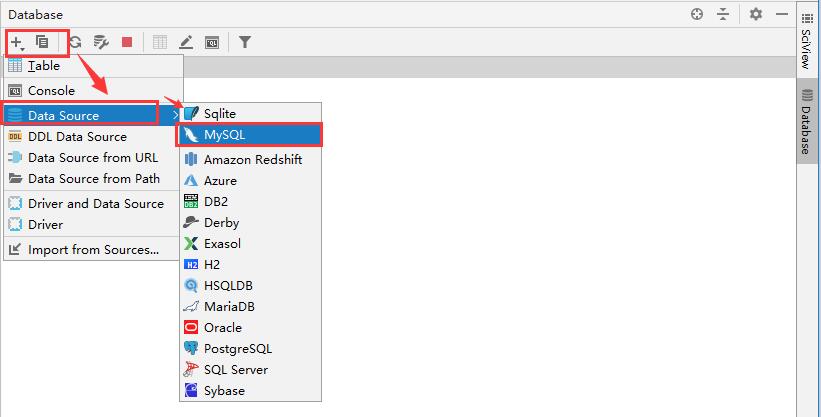The image size is (821, 417).
Task: Expand the Data Source submenu arrow
Action: [176, 115]
